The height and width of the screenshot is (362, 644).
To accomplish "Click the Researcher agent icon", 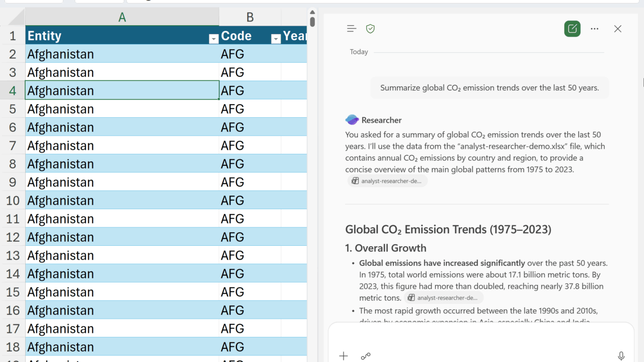I will [352, 120].
